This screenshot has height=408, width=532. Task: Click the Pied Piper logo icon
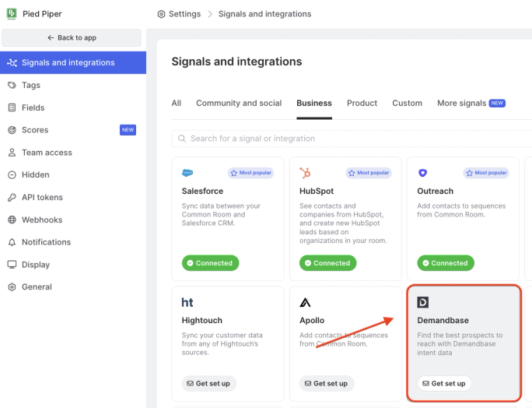[12, 13]
